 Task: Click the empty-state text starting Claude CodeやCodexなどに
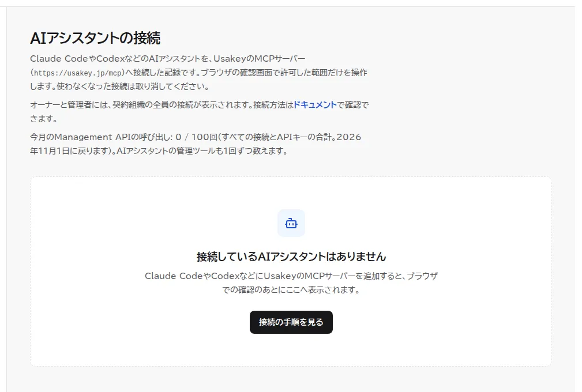coord(291,282)
